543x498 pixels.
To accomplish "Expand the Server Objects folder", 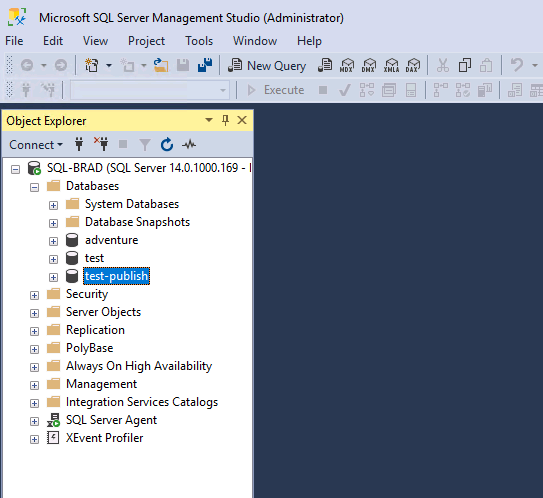I will tap(34, 313).
